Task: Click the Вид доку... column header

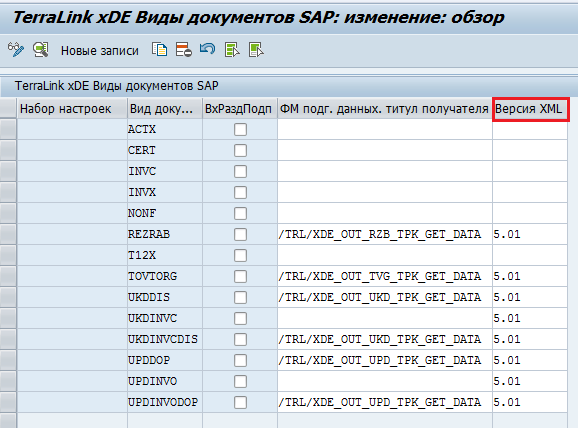Action: 165,109
